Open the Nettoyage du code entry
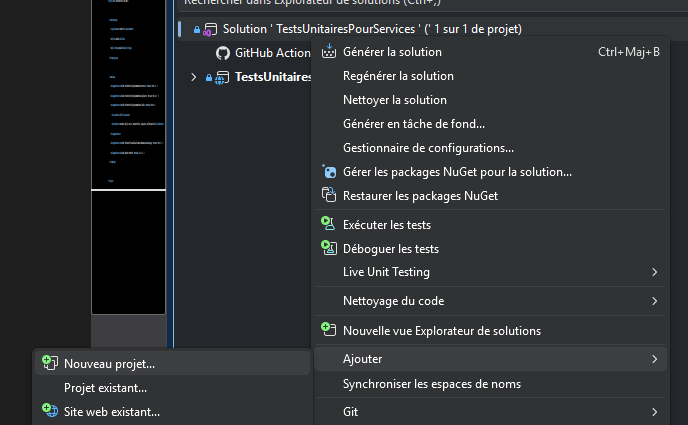Image resolution: width=688 pixels, height=425 pixels. click(491, 301)
